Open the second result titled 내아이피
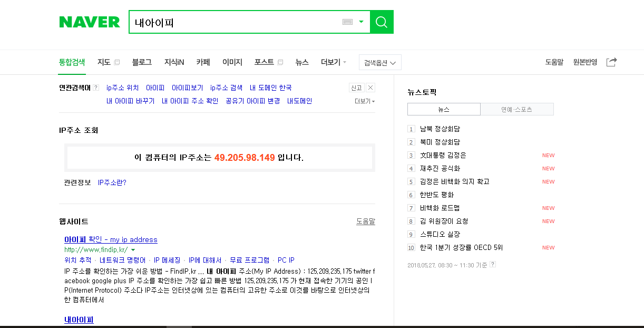Image resolution: width=644 pixels, height=328 pixels. point(79,320)
